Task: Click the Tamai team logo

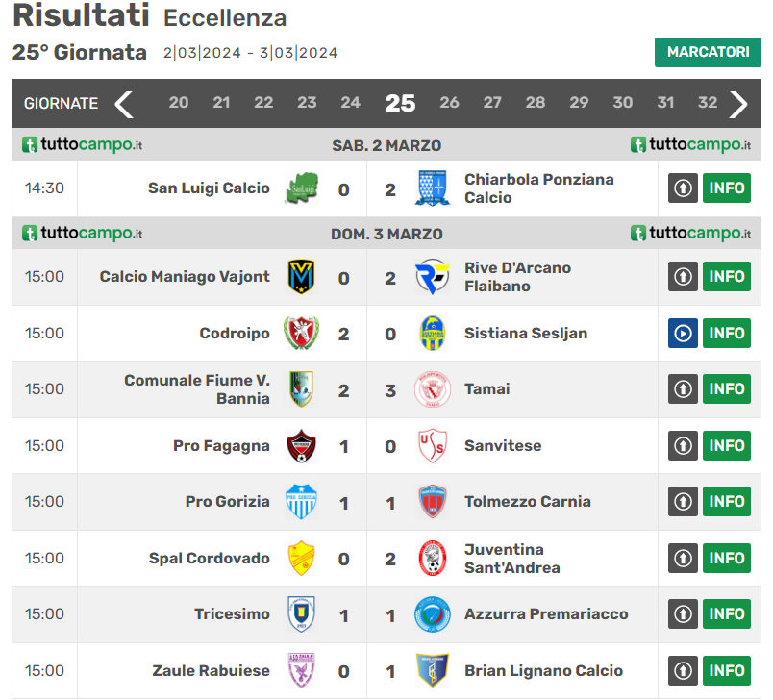Action: (x=432, y=389)
